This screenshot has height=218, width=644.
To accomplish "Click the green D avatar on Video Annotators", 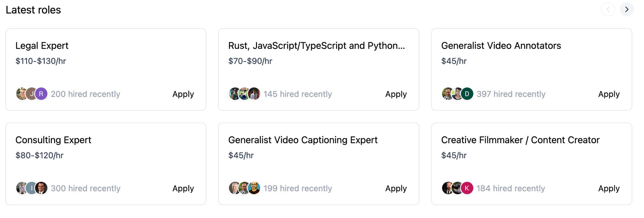I will click(x=467, y=94).
